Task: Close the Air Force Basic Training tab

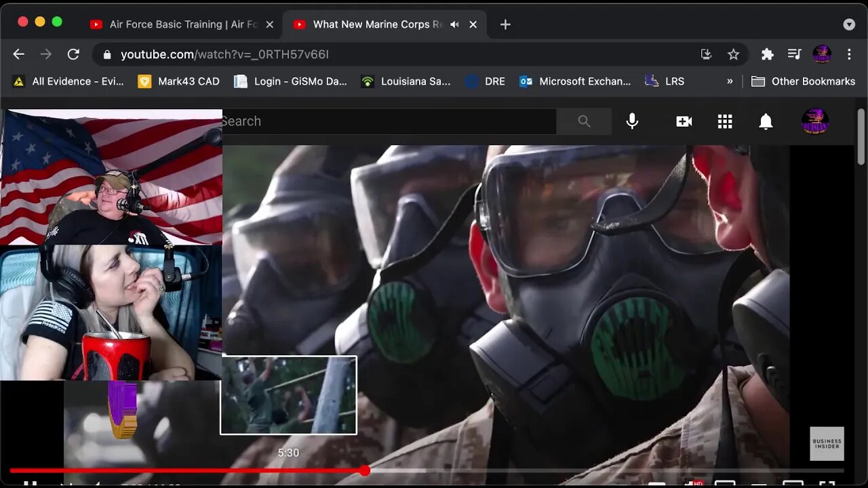Action: pos(269,24)
